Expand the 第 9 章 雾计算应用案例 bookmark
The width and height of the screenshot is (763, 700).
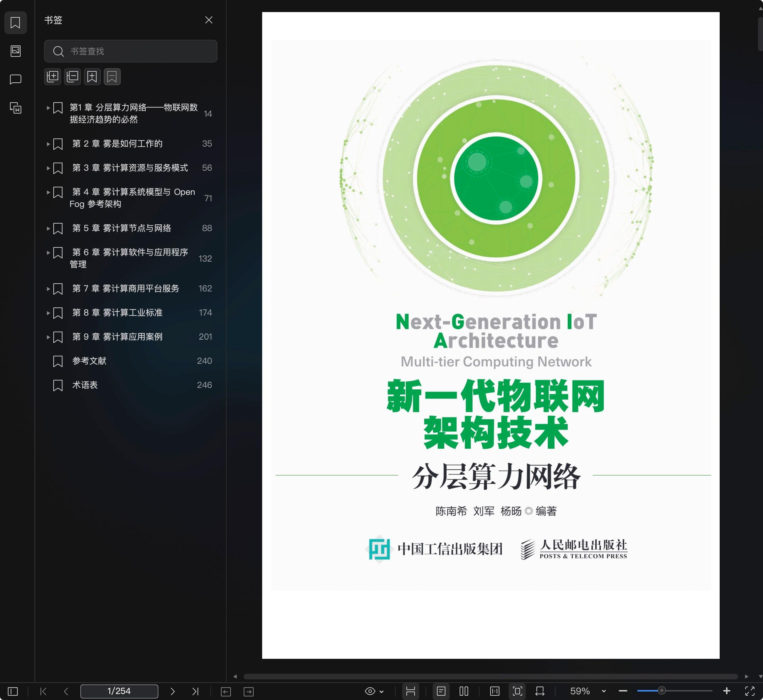48,337
